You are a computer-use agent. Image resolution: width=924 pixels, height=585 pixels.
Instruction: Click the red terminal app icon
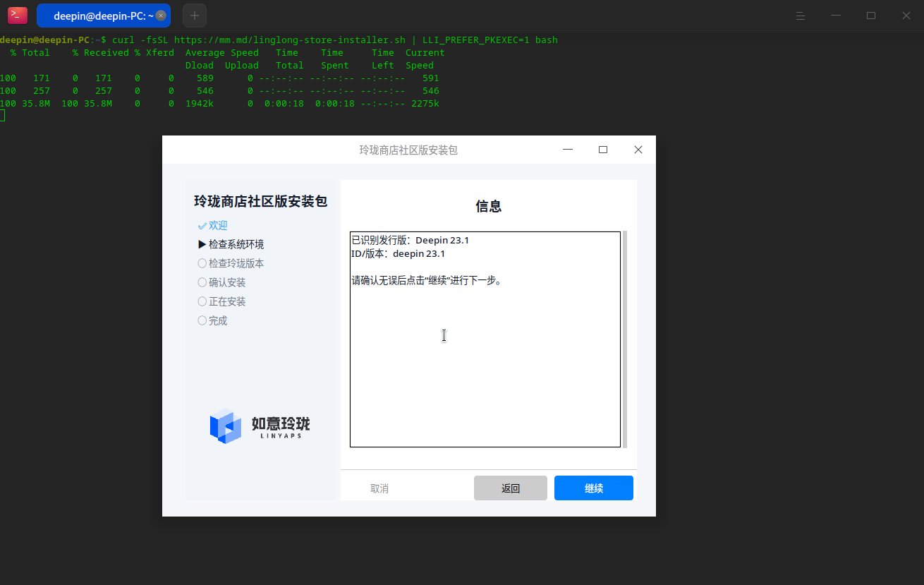click(18, 16)
